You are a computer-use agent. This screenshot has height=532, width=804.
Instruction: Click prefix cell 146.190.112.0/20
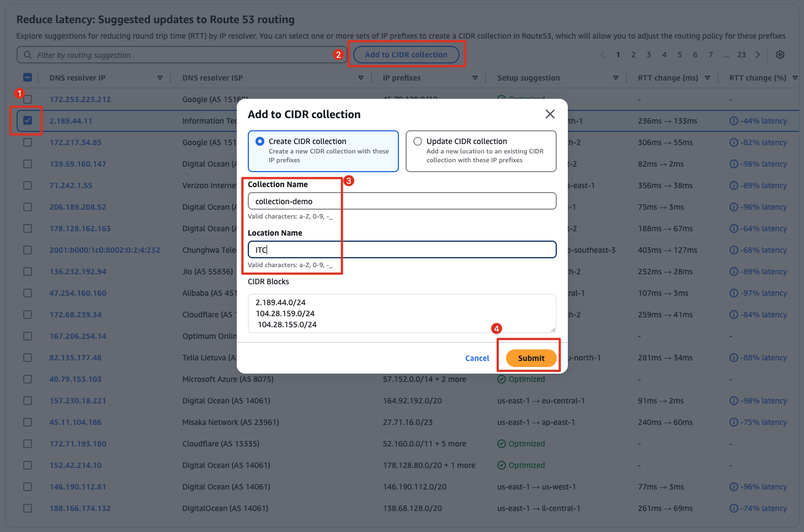[414, 487]
